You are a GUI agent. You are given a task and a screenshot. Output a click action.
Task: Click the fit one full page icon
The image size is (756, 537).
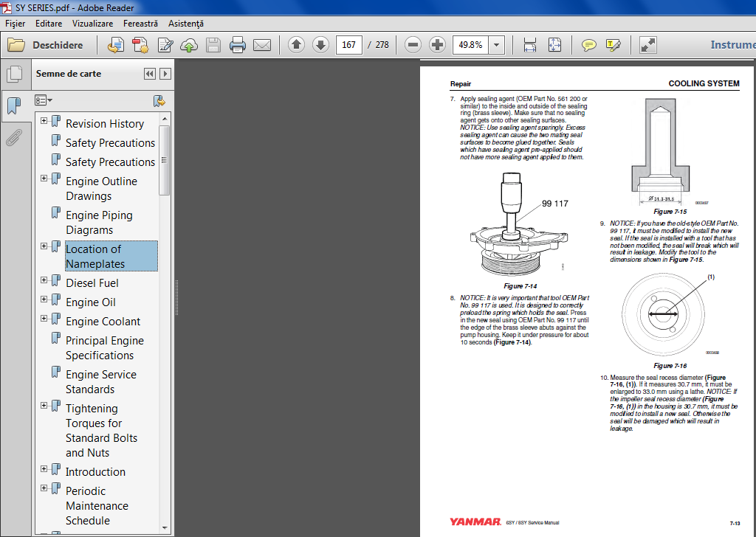554,45
